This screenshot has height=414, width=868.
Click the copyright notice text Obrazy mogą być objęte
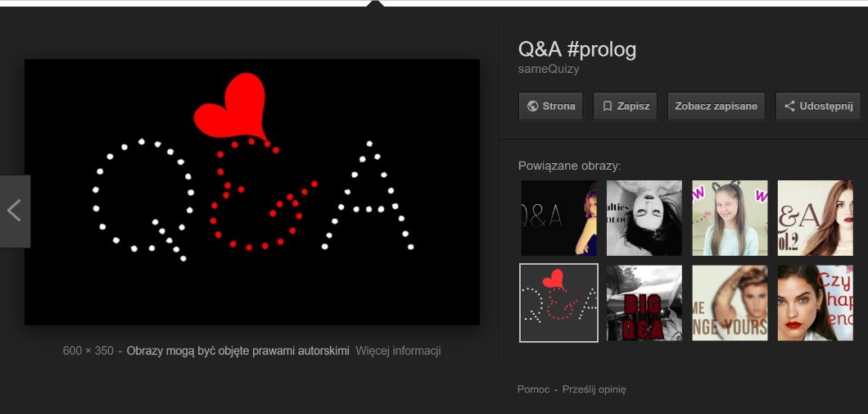tap(238, 351)
